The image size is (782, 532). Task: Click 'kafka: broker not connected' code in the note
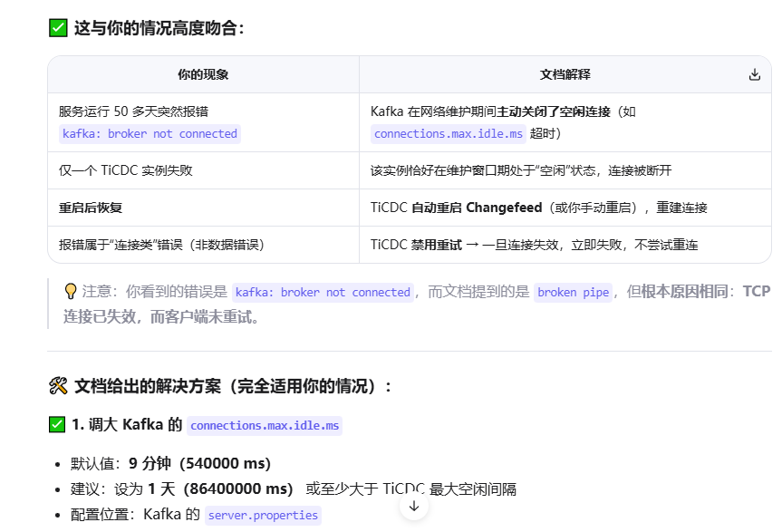pyautogui.click(x=323, y=293)
